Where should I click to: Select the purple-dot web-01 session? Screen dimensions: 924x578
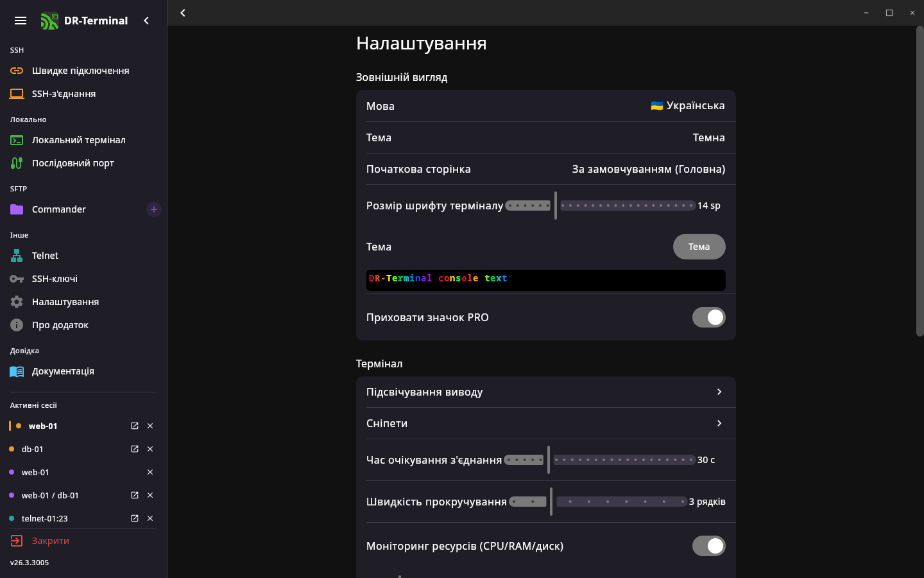point(35,472)
